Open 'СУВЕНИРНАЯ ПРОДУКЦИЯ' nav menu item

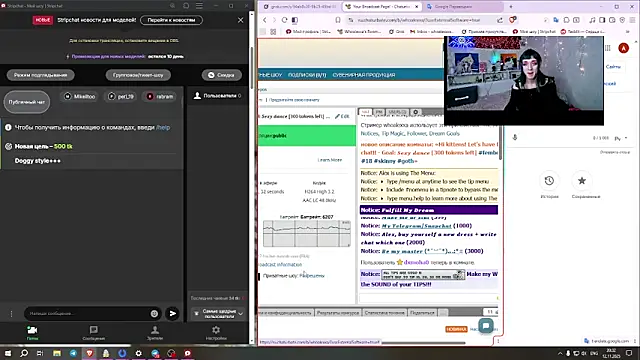coord(364,75)
